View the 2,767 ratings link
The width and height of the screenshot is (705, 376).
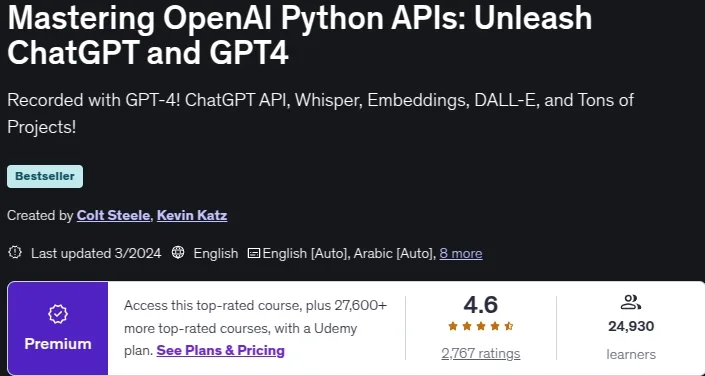pyautogui.click(x=481, y=354)
